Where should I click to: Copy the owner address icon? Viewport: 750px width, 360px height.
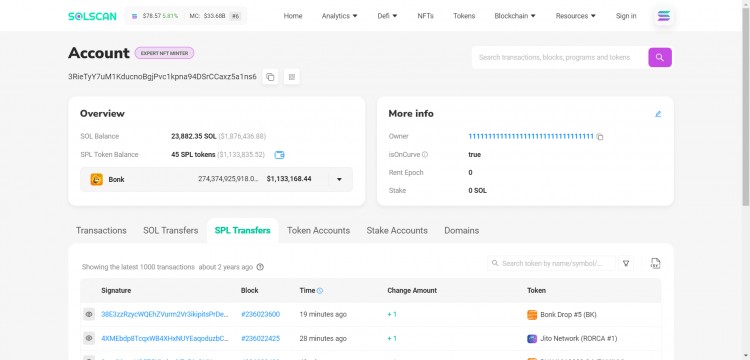[600, 137]
